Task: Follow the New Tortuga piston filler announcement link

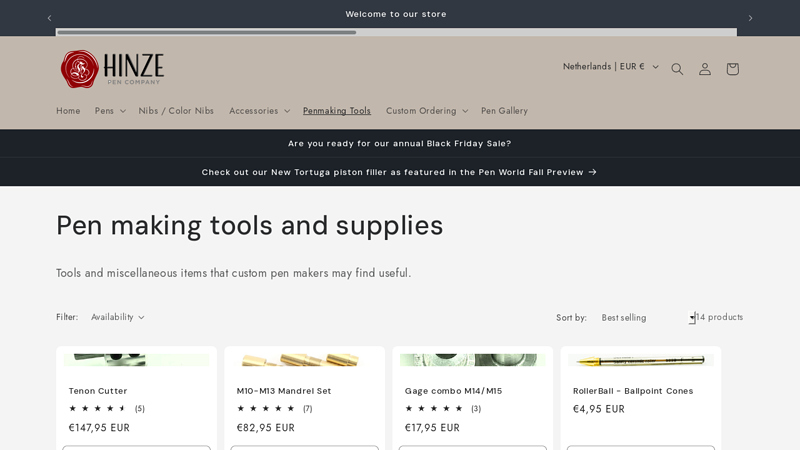Action: (x=399, y=172)
